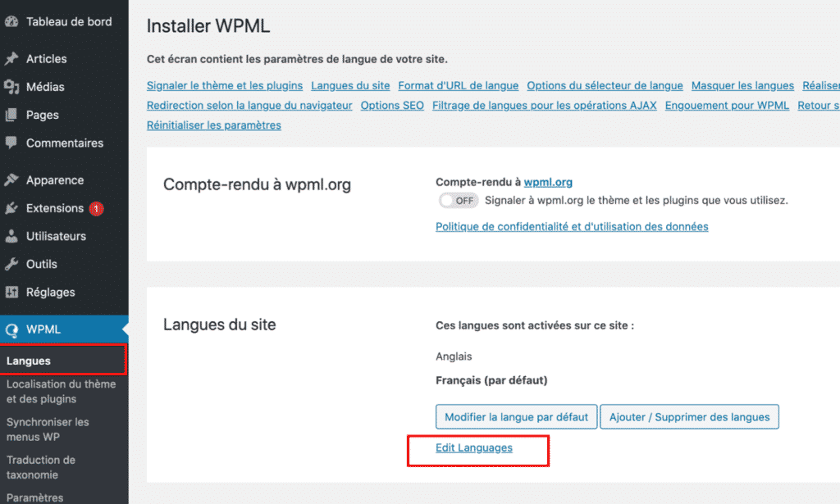Image resolution: width=840 pixels, height=504 pixels.
Task: Click the Commentaires speech bubble icon
Action: (11, 143)
